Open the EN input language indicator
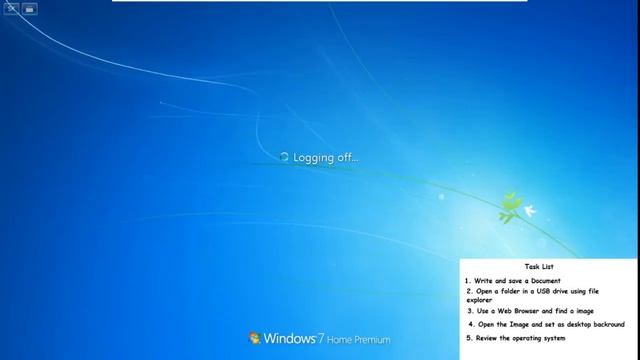 11,8
